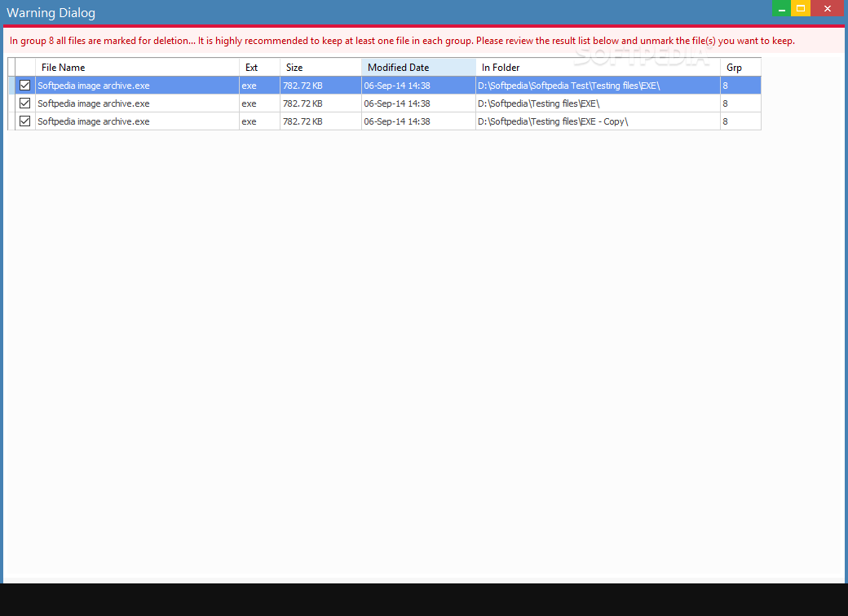
Task: Maximize the Warning Dialog window
Action: (x=801, y=9)
